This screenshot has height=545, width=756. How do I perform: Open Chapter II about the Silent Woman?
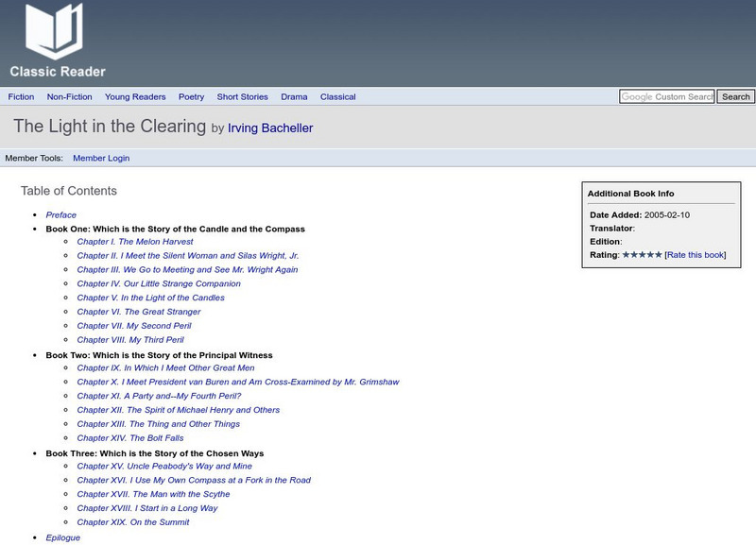188,255
